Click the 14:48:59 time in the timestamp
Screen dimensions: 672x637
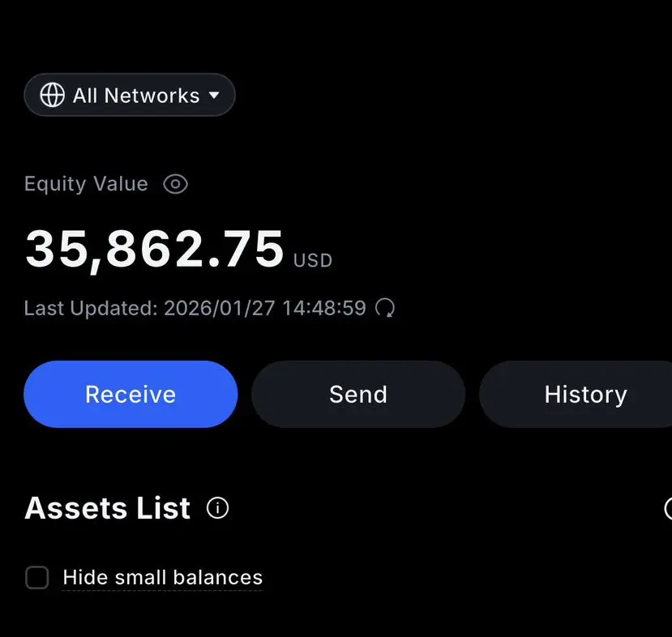(323, 308)
